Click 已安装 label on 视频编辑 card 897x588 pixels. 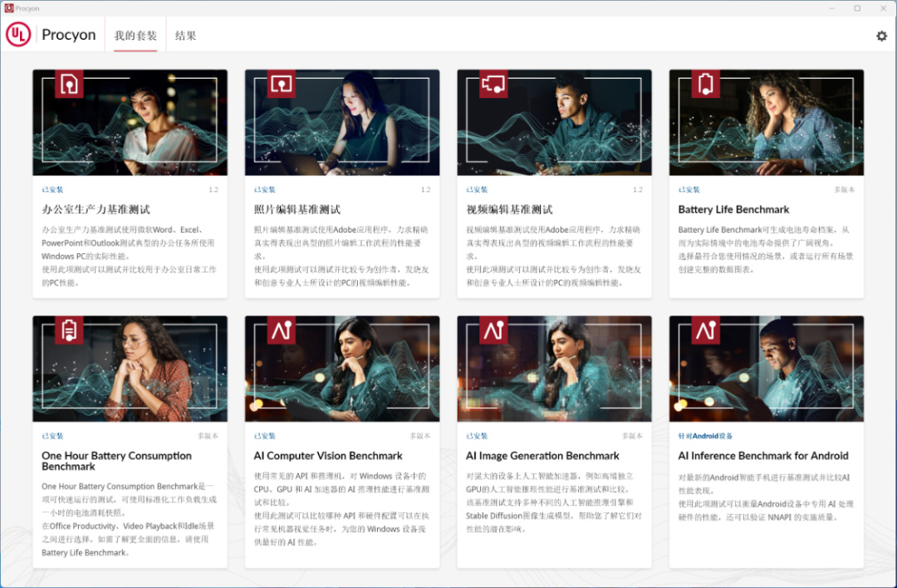pos(477,189)
